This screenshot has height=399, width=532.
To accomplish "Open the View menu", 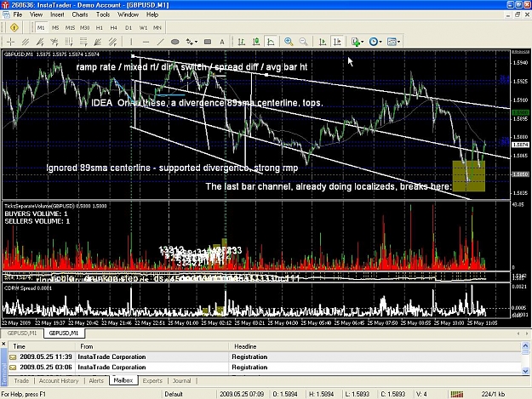I will [x=36, y=14].
